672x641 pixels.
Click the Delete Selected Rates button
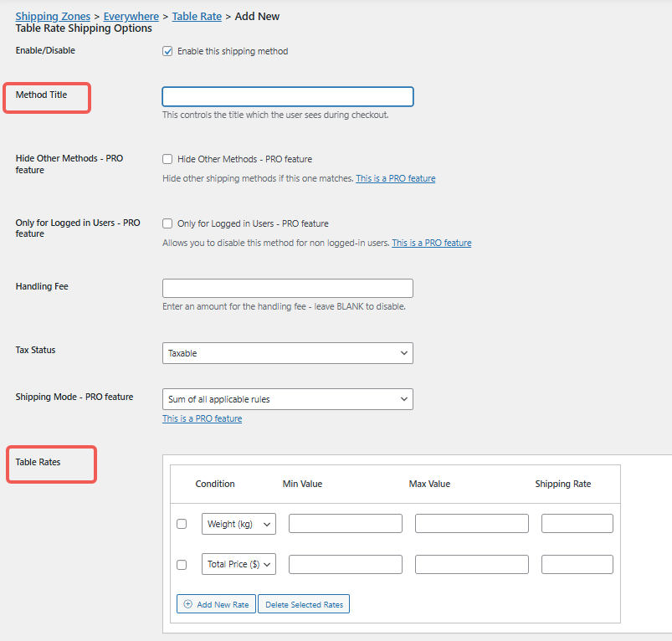(x=303, y=603)
